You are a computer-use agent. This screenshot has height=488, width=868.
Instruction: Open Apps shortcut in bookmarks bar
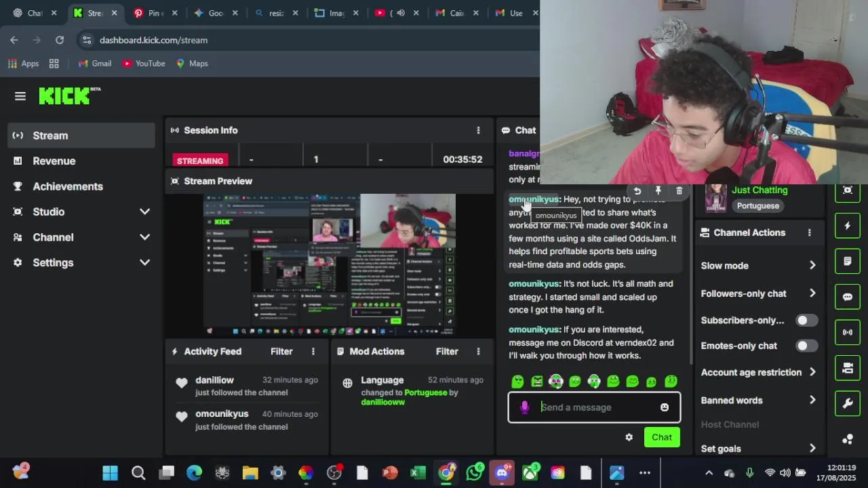tap(23, 63)
